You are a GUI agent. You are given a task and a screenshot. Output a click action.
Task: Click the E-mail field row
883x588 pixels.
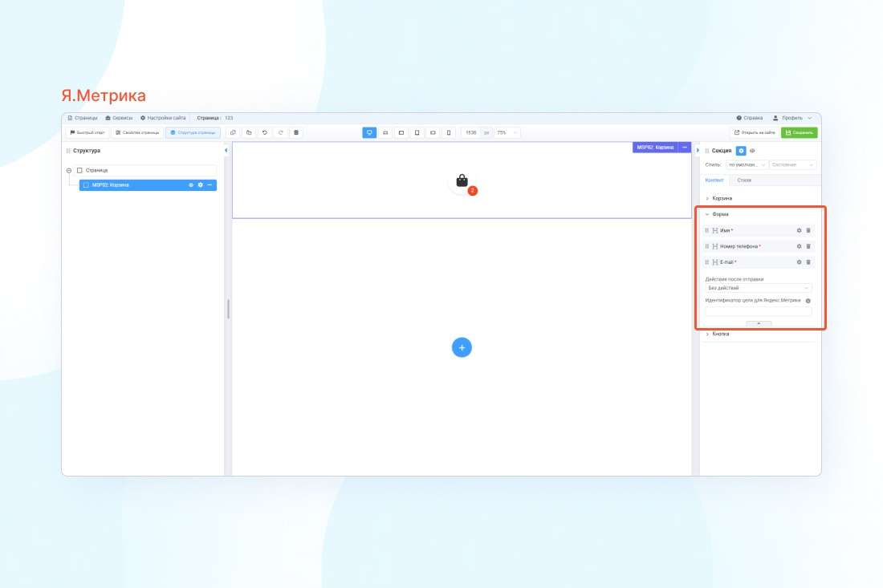point(759,262)
